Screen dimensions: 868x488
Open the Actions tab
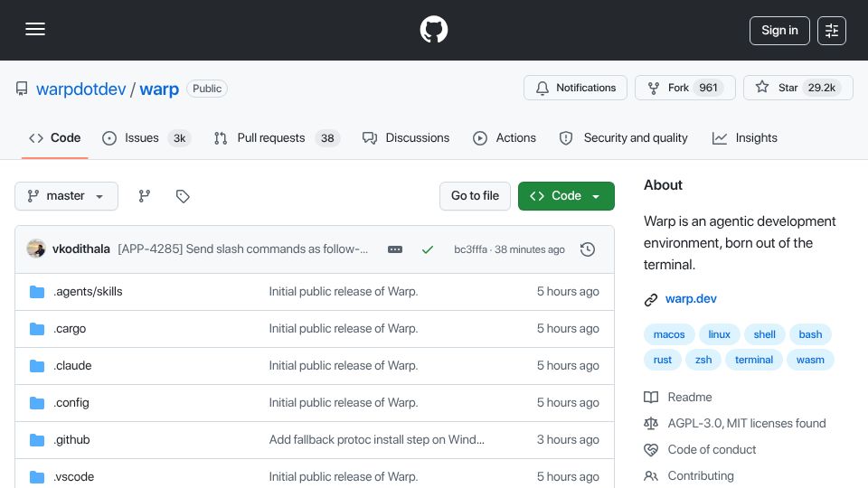(x=505, y=137)
